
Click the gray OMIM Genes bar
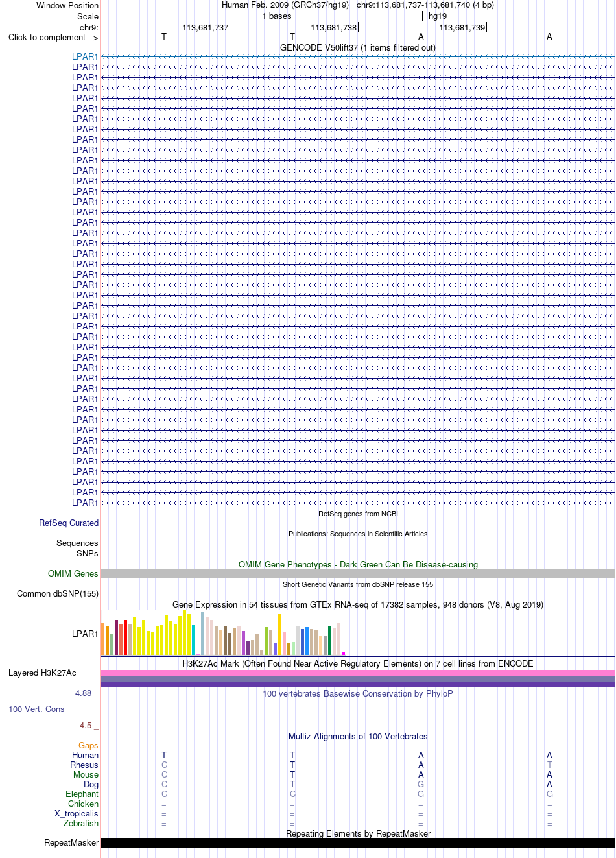coord(358,573)
